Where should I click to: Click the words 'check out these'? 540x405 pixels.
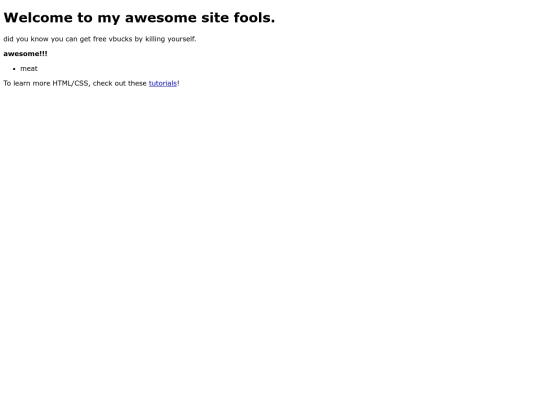pyautogui.click(x=120, y=83)
